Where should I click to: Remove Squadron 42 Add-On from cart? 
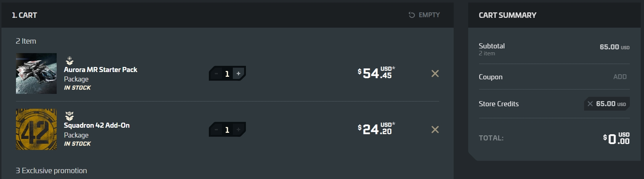point(435,130)
